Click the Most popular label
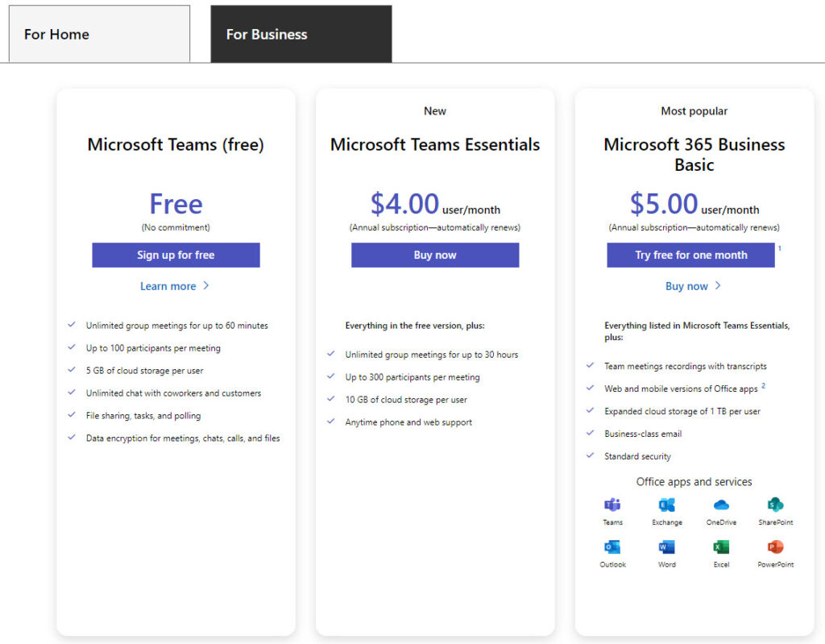Screen dimensions: 825x644 coord(694,111)
